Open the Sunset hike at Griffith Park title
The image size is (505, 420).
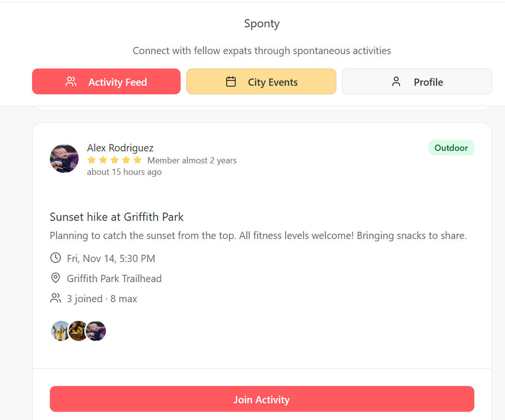pos(117,217)
